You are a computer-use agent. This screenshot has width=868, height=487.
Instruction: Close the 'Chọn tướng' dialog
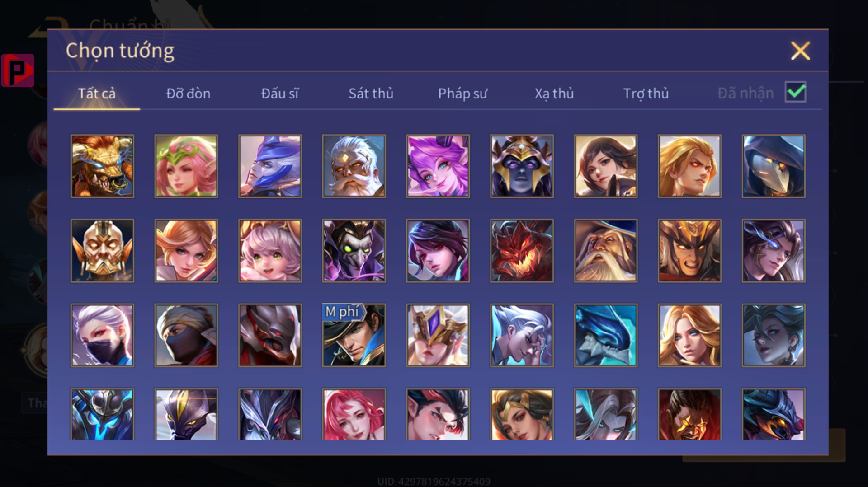[800, 51]
